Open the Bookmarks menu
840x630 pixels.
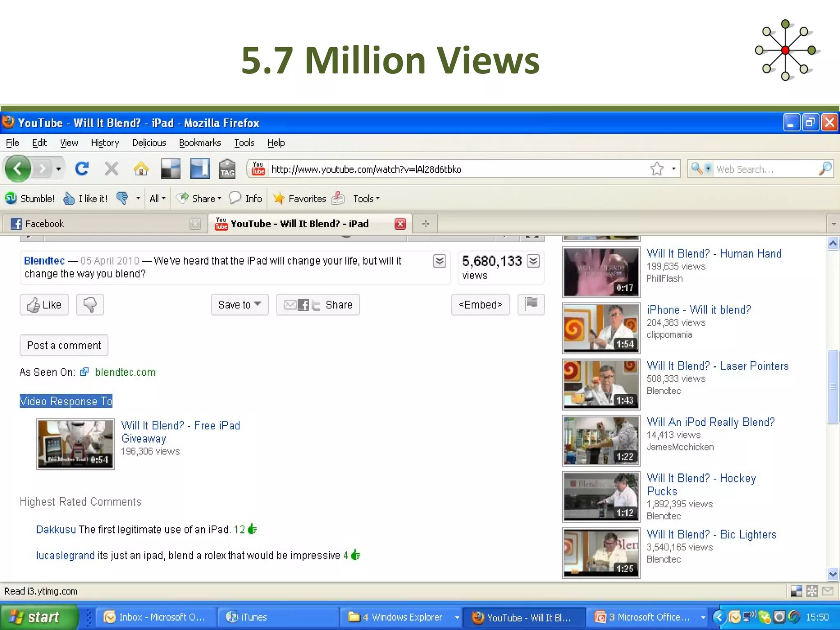click(x=200, y=143)
